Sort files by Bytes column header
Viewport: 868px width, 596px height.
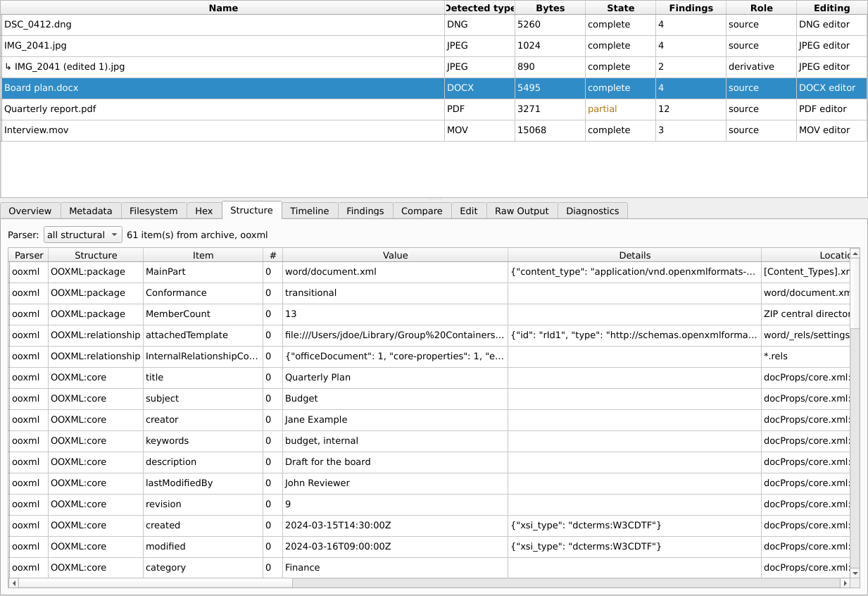pyautogui.click(x=550, y=8)
